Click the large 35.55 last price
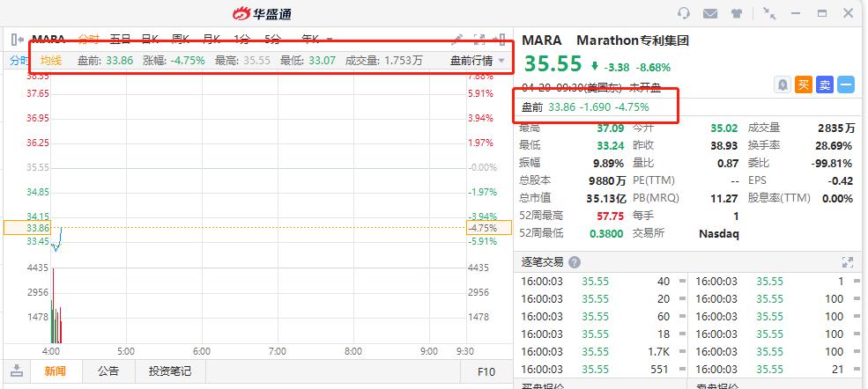 point(553,64)
